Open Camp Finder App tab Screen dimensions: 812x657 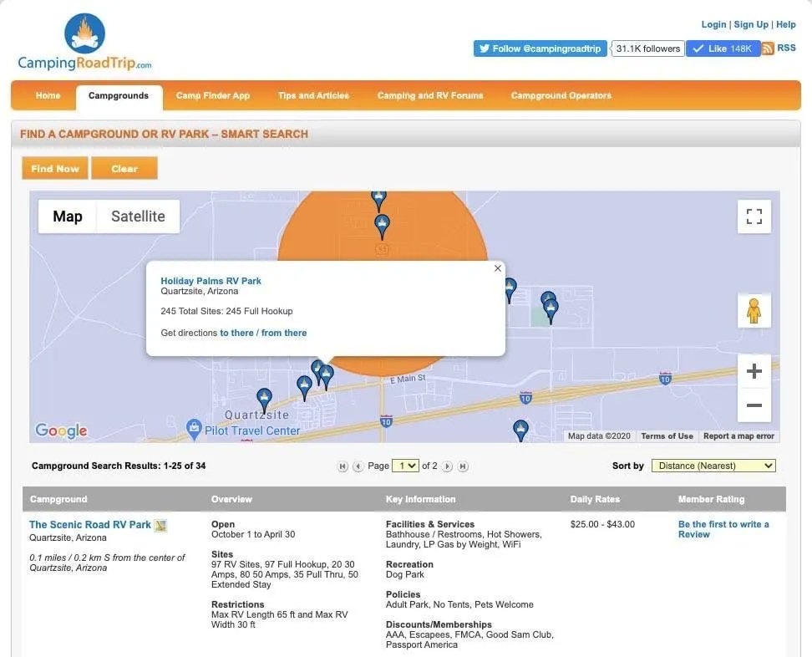[213, 96]
